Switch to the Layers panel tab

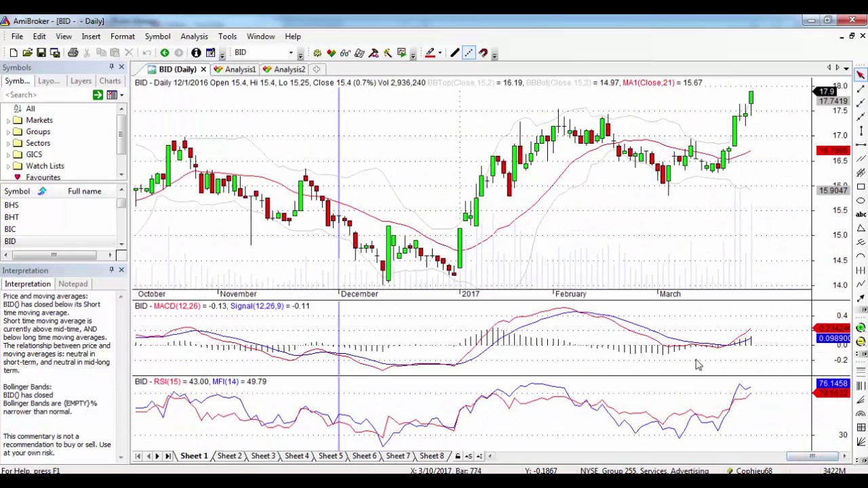[81, 81]
